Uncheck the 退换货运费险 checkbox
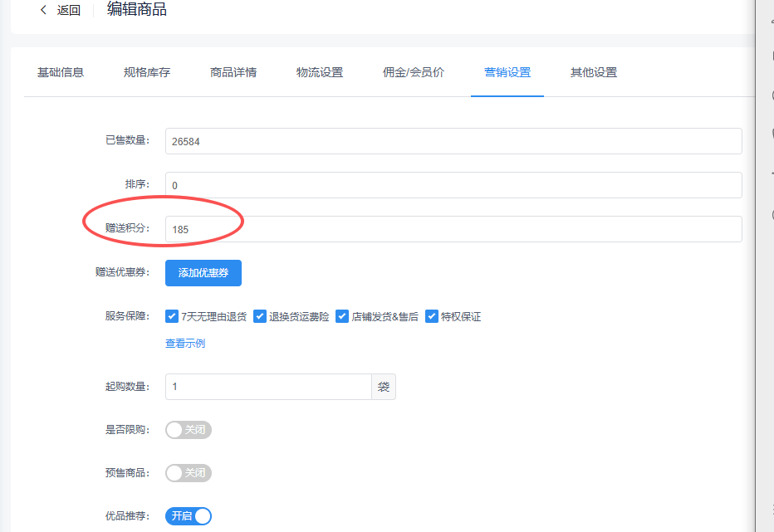This screenshot has height=532, width=774. (x=260, y=316)
